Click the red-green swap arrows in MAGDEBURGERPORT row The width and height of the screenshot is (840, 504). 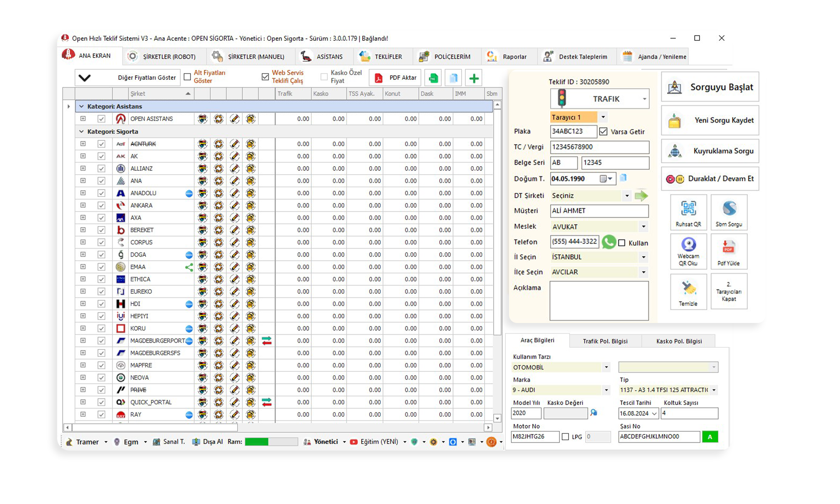pyautogui.click(x=267, y=341)
